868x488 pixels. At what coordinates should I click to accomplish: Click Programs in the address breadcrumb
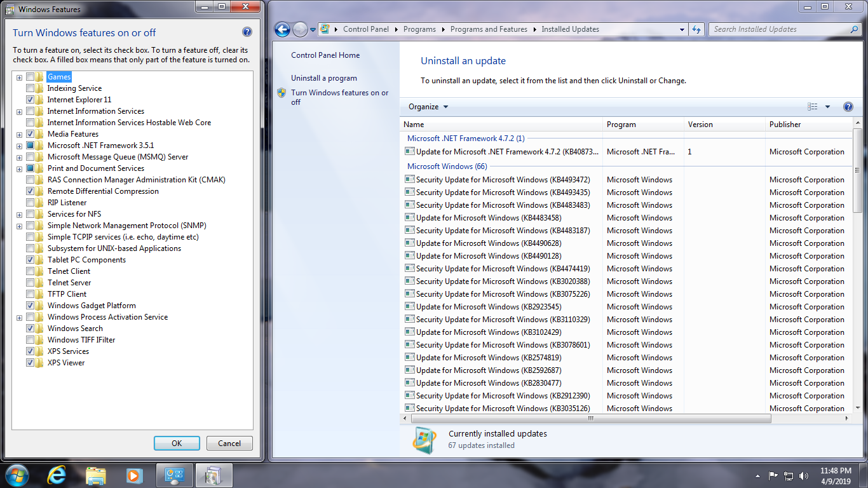pyautogui.click(x=419, y=29)
